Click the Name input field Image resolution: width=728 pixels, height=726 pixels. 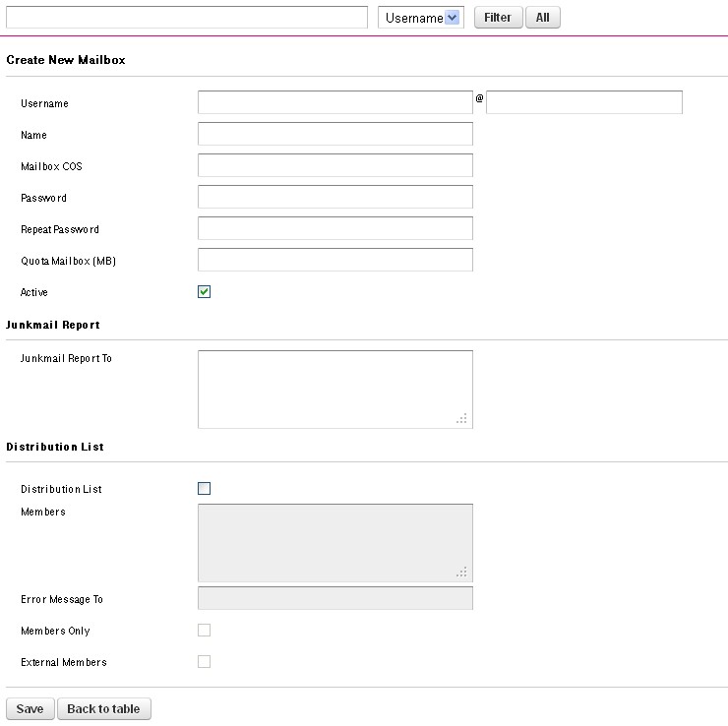(335, 134)
